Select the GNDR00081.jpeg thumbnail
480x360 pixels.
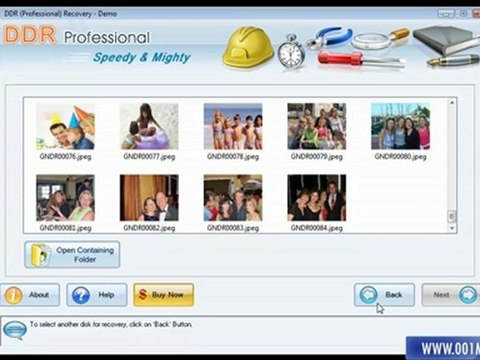click(x=65, y=198)
